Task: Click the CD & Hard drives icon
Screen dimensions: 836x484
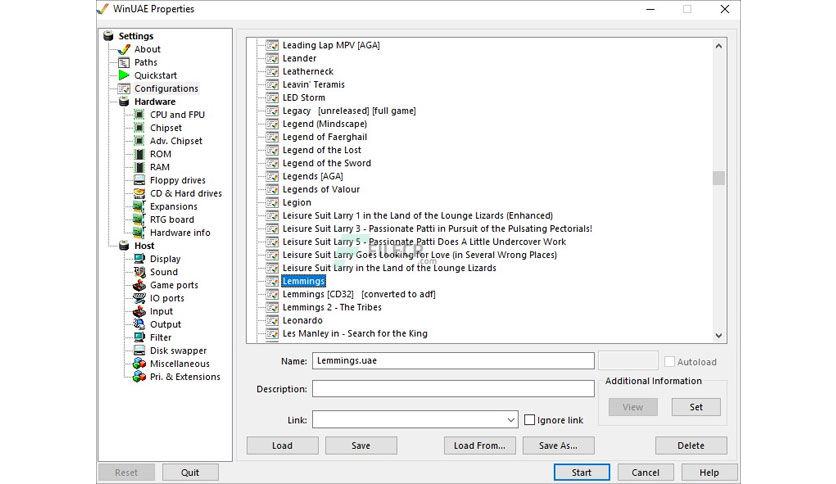Action: (x=139, y=193)
